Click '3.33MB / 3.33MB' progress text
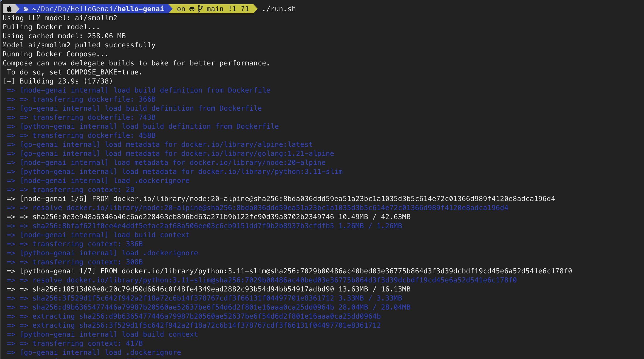Screen dimensions: 644x359 370,298
